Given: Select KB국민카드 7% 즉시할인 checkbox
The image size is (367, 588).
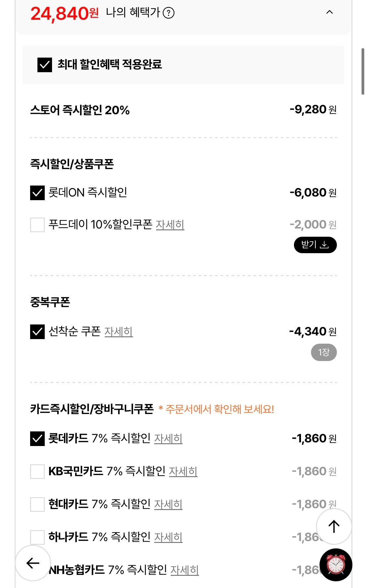Looking at the screenshot, I should 37,471.
